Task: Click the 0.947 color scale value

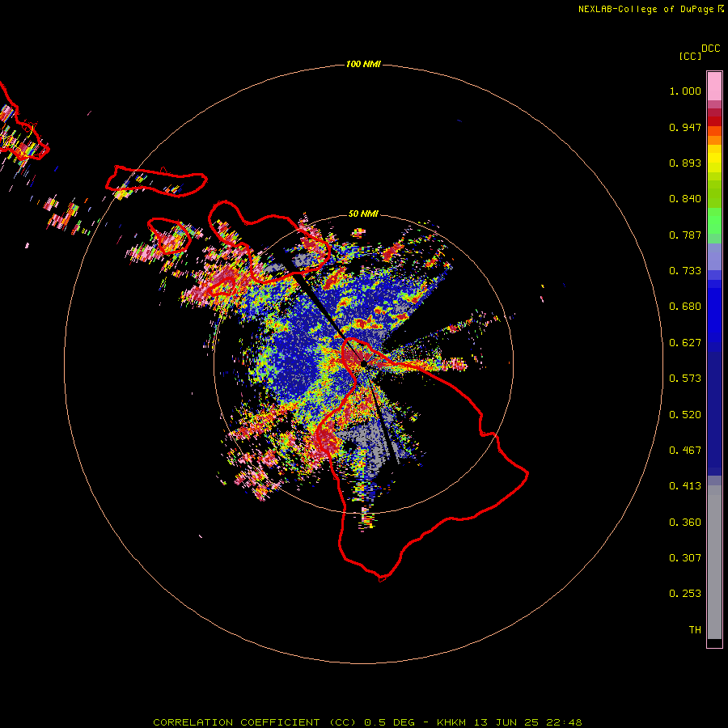Action: pyautogui.click(x=685, y=127)
